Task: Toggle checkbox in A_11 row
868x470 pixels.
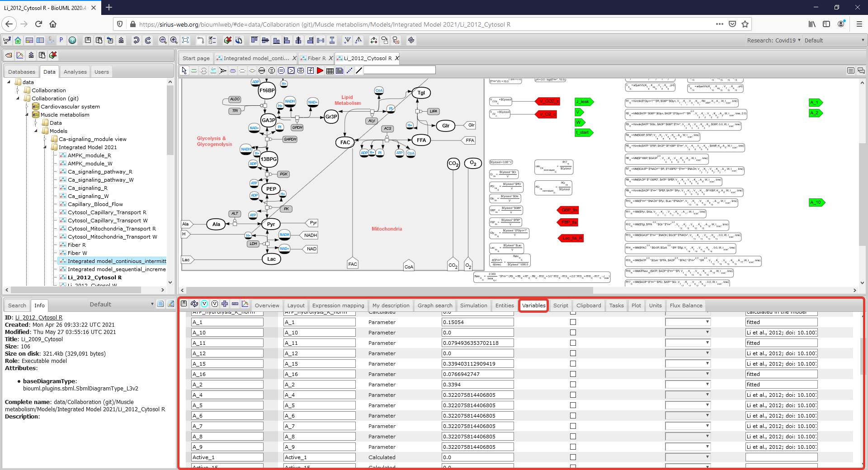Action: (x=573, y=343)
